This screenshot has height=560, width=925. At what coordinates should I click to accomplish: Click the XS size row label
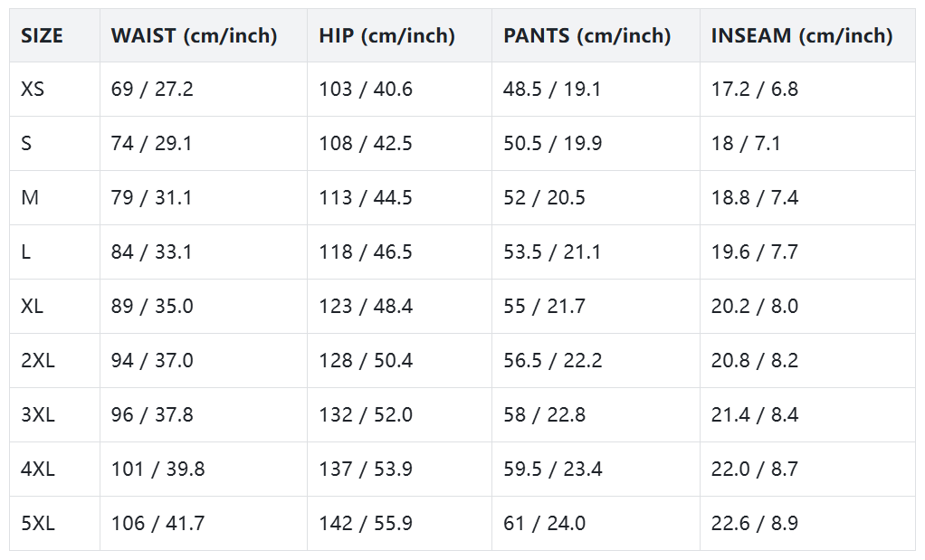pos(33,90)
